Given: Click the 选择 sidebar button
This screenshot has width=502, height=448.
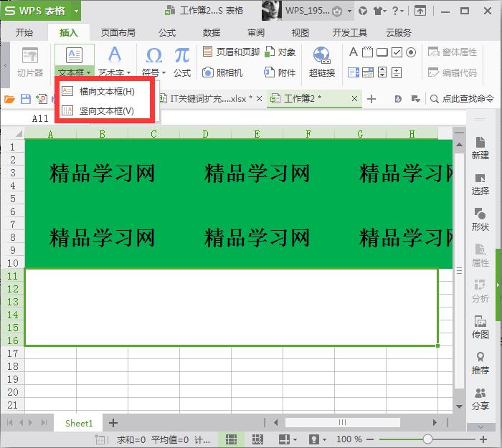Looking at the screenshot, I should click(x=480, y=184).
